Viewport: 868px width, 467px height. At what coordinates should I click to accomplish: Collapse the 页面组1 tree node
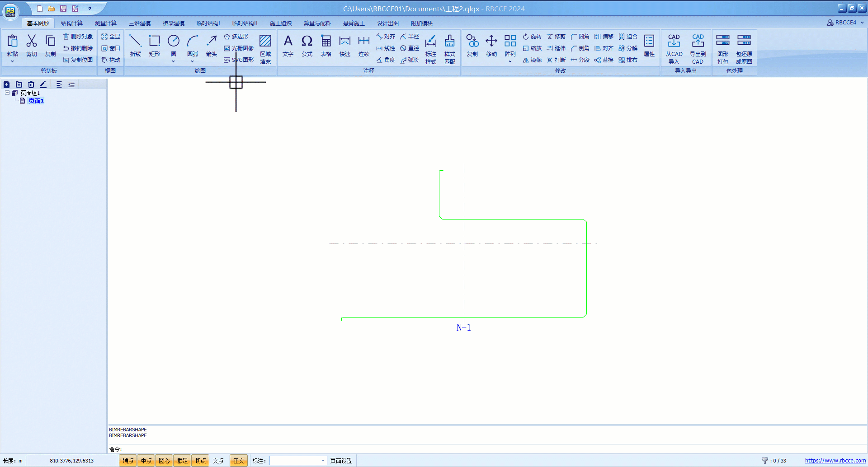(7, 93)
